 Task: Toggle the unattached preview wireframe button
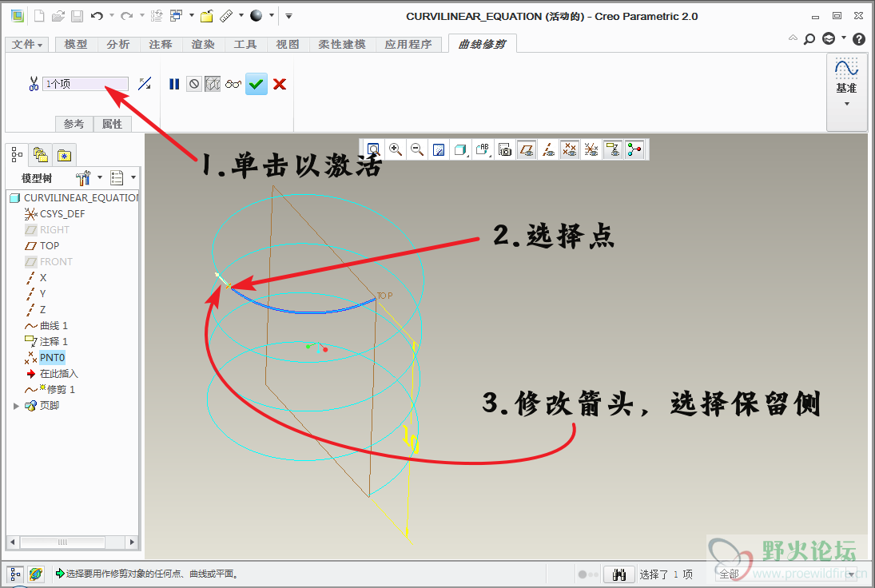(x=213, y=84)
